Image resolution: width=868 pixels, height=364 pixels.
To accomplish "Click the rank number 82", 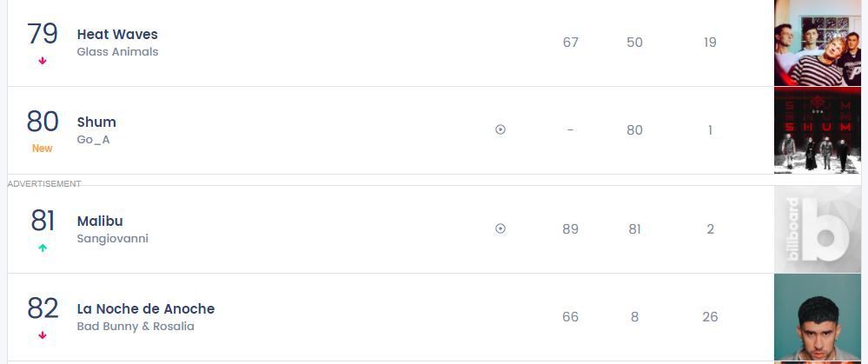I will pos(43,308).
